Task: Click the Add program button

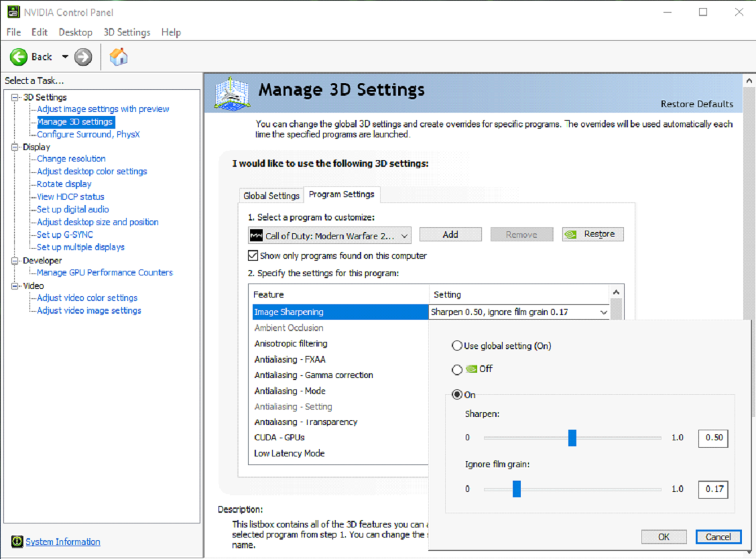Action: tap(450, 235)
